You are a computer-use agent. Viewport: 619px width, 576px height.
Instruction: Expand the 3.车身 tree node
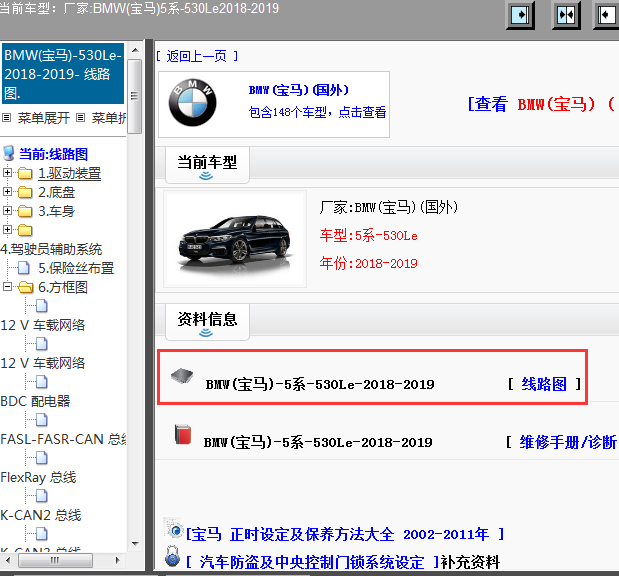click(x=7, y=210)
